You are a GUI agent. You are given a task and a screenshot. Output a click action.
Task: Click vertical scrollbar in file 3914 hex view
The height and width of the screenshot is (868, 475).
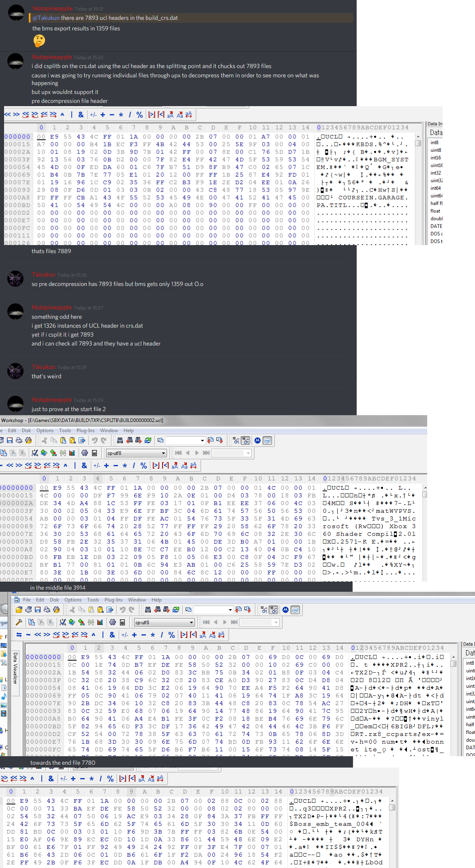[x=454, y=704]
